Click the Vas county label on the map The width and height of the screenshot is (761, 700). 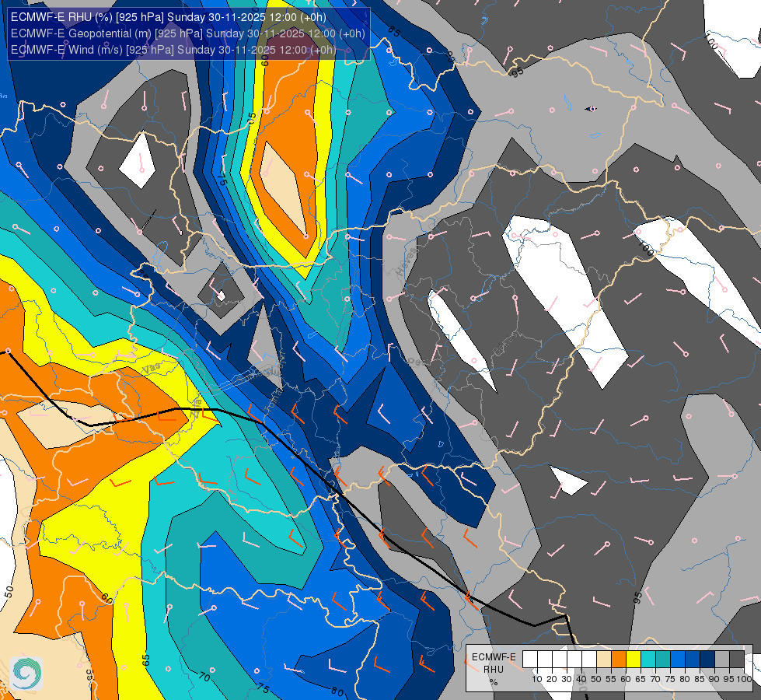(x=152, y=368)
